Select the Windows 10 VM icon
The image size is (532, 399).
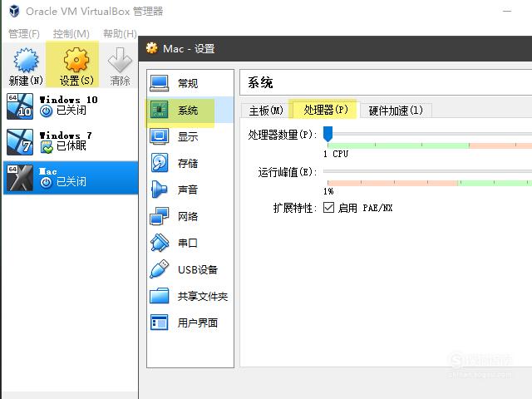point(20,106)
